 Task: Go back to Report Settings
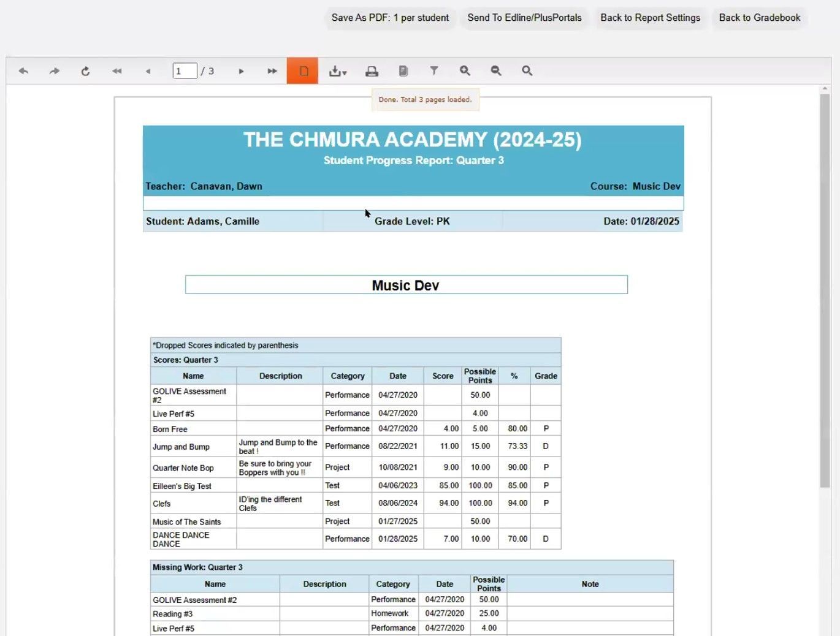651,18
